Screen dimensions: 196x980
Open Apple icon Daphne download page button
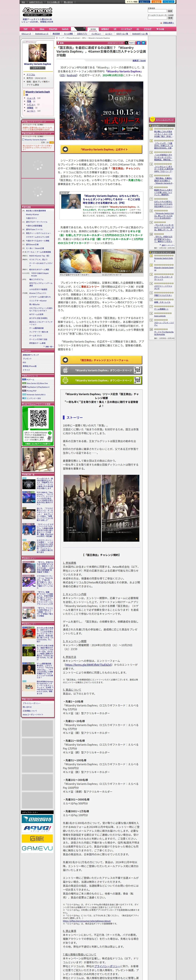(x=101, y=370)
